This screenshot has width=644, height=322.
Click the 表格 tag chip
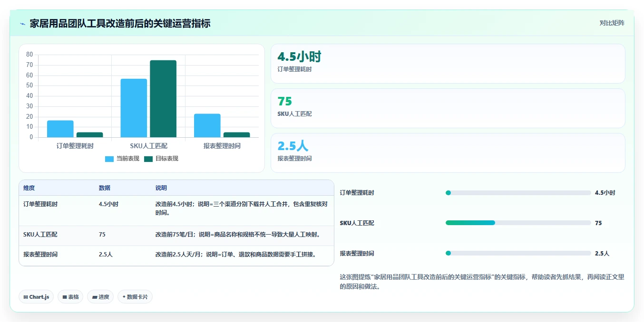[x=70, y=297]
